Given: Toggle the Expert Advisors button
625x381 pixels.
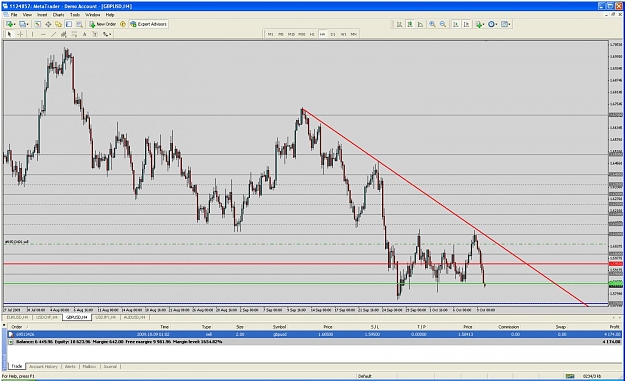Looking at the screenshot, I should [148, 24].
